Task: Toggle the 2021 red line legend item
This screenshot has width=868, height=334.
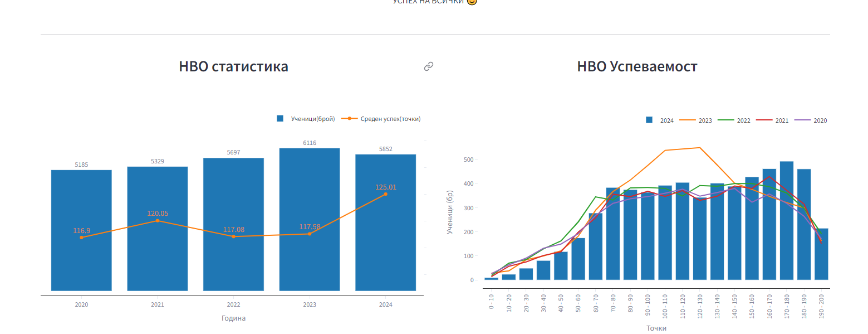Action: [781, 120]
